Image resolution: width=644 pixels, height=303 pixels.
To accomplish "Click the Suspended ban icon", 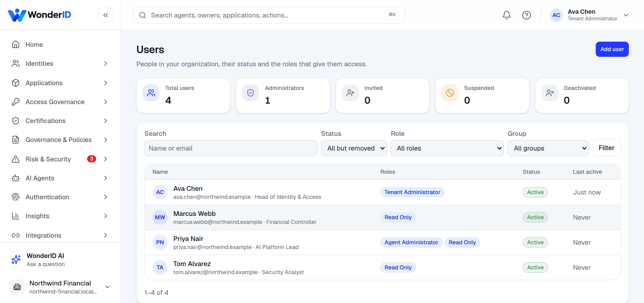I will point(450,93).
